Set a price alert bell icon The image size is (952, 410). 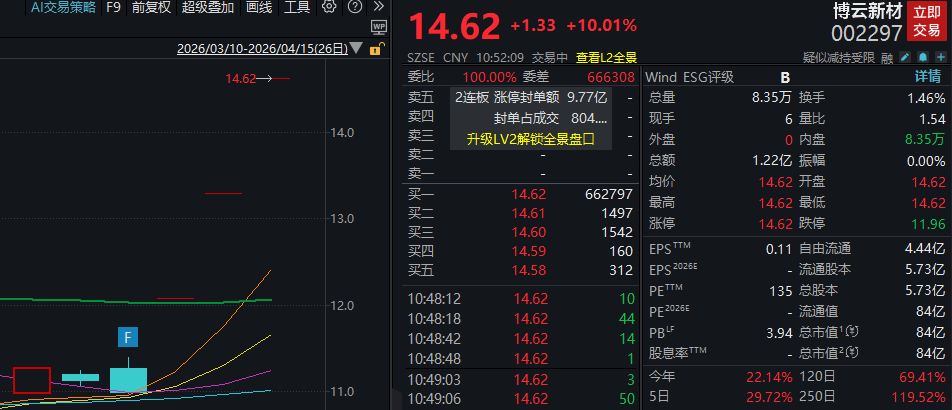pos(923,58)
